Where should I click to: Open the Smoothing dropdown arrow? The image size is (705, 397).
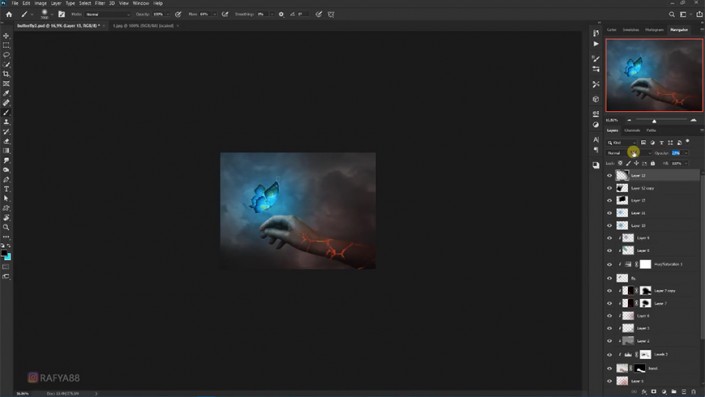point(271,14)
